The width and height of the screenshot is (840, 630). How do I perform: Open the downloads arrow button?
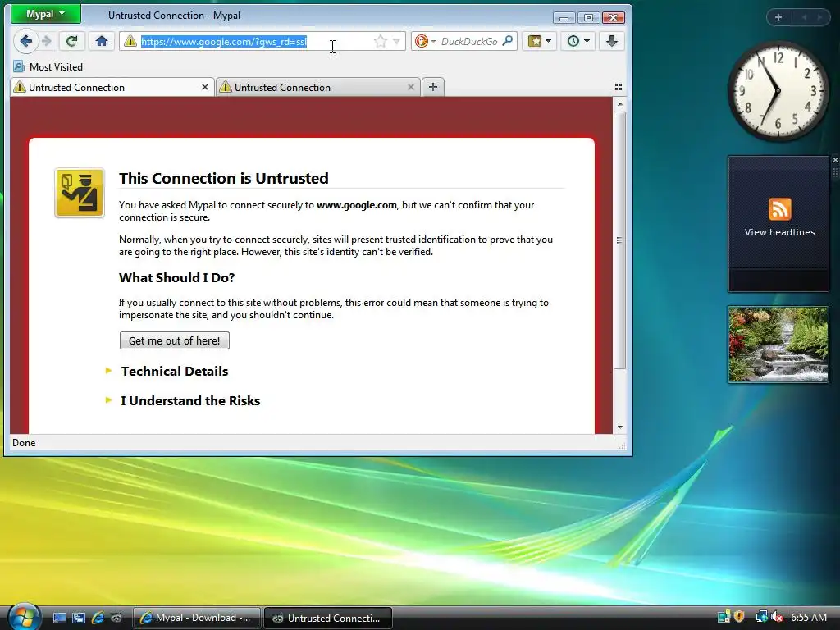(x=612, y=41)
